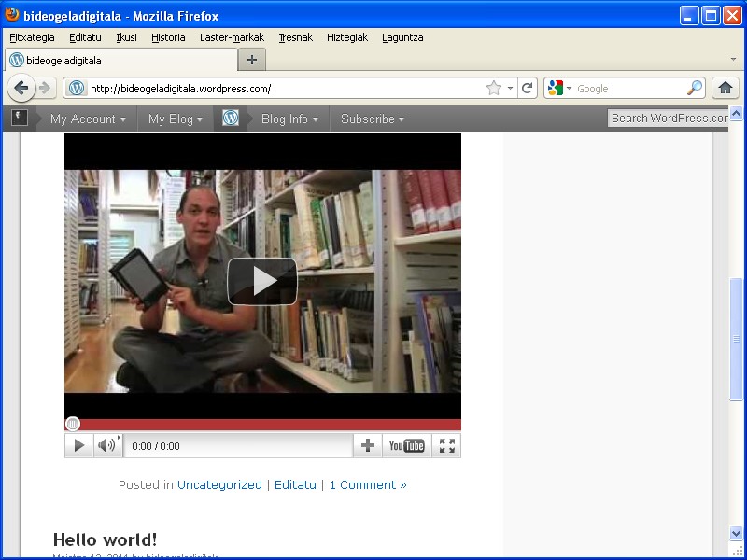Image resolution: width=747 pixels, height=560 pixels.
Task: Open the Historia menu
Action: click(168, 37)
